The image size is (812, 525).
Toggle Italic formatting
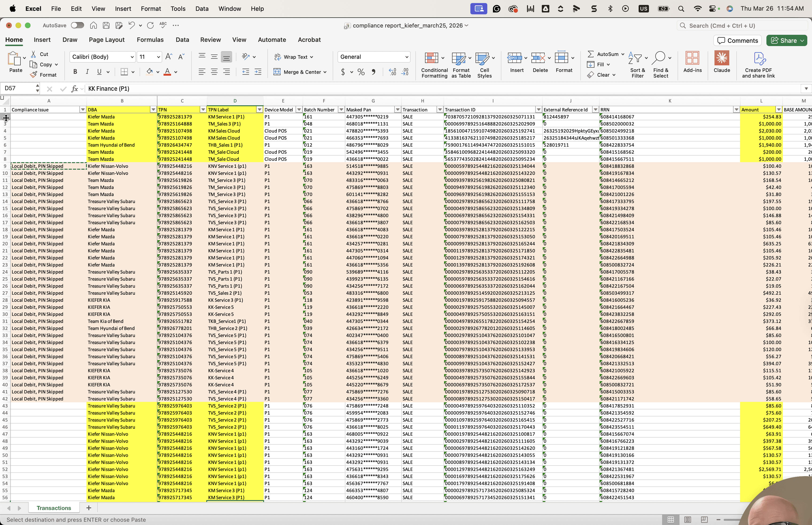tap(87, 72)
